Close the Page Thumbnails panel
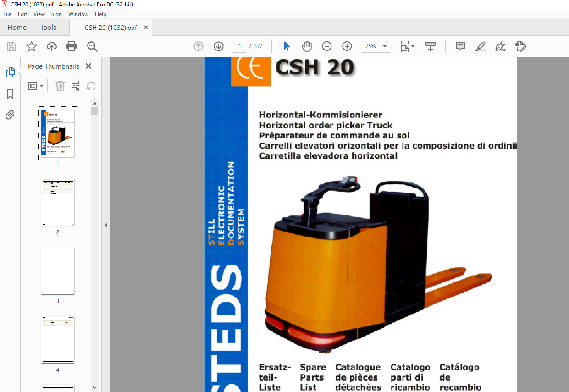 click(88, 66)
